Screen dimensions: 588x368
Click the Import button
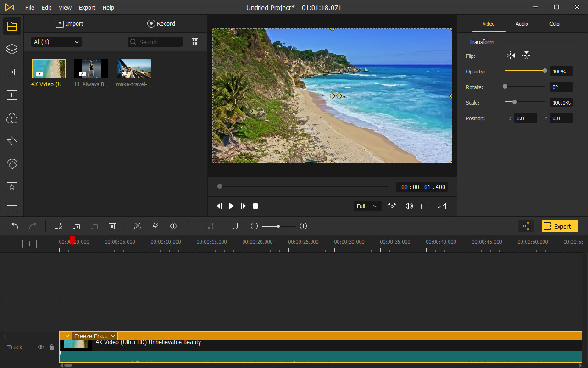pyautogui.click(x=70, y=24)
